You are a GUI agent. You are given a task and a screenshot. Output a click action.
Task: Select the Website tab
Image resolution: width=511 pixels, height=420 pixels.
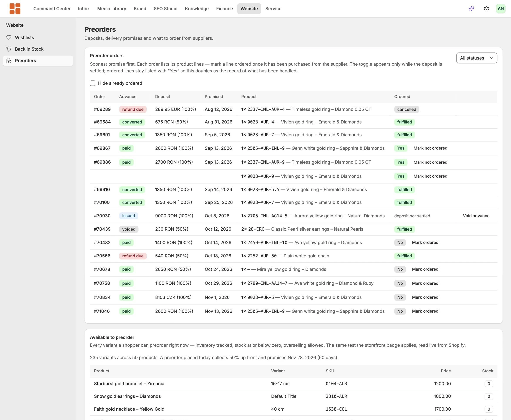coord(249,9)
